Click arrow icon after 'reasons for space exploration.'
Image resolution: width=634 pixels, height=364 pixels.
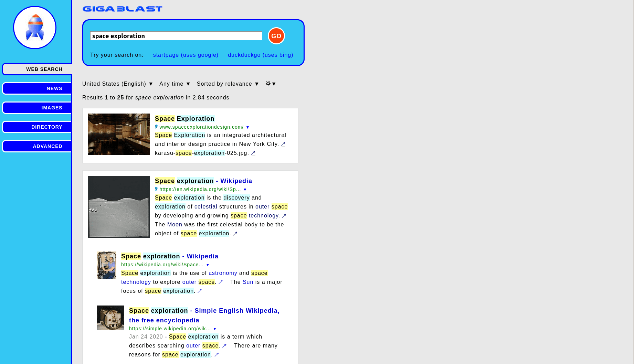pyautogui.click(x=216, y=355)
